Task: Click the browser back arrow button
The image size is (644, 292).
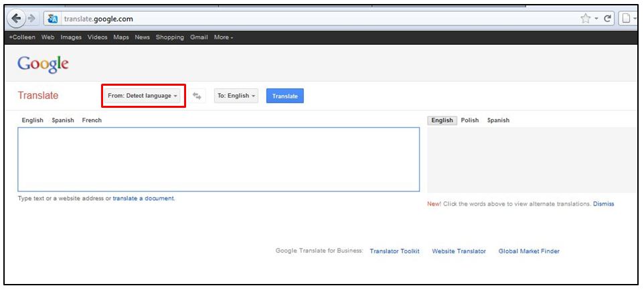Action: [17, 19]
